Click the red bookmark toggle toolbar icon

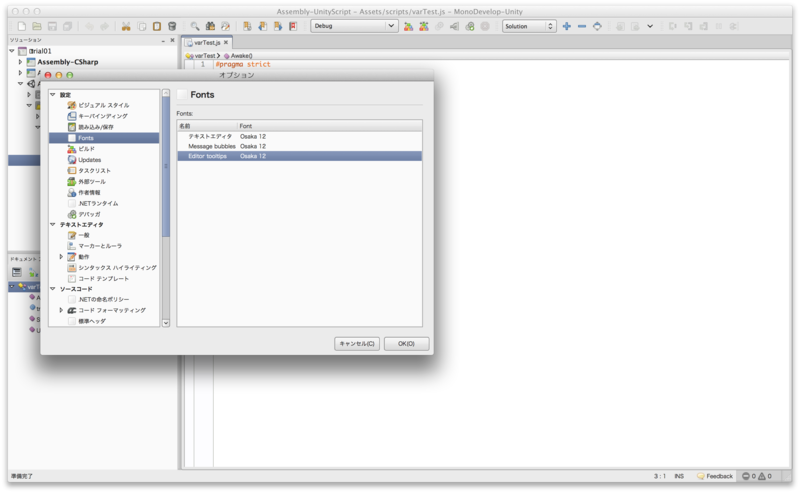(293, 26)
